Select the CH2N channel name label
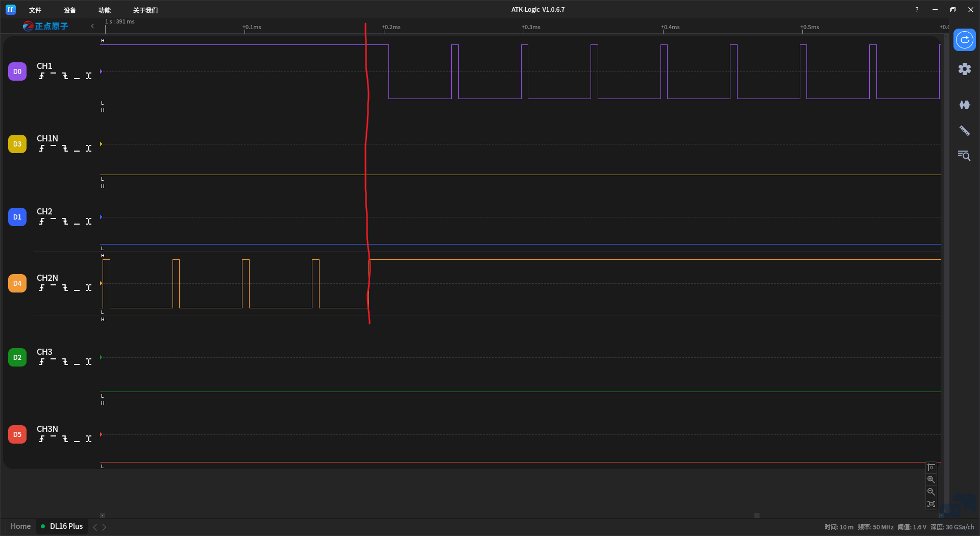Screen dimensions: 980x536 [47, 278]
